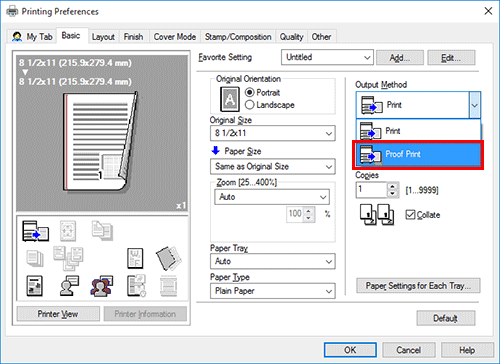Click the My Tab user icon

[17, 36]
